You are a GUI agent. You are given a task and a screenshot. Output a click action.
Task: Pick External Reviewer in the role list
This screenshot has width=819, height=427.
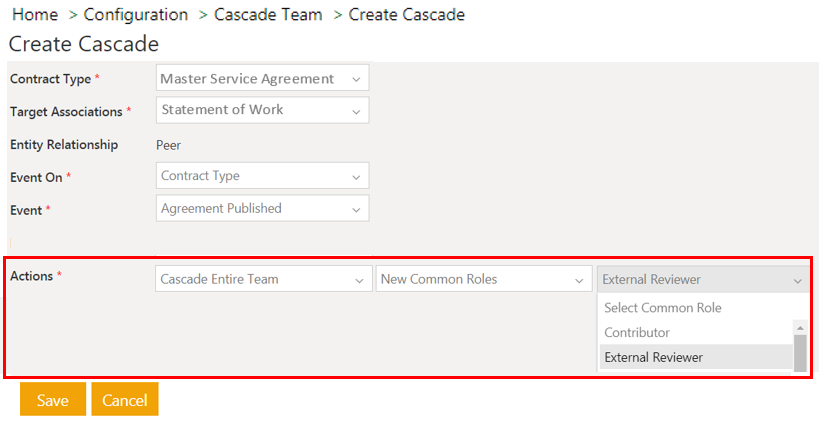pyautogui.click(x=653, y=357)
